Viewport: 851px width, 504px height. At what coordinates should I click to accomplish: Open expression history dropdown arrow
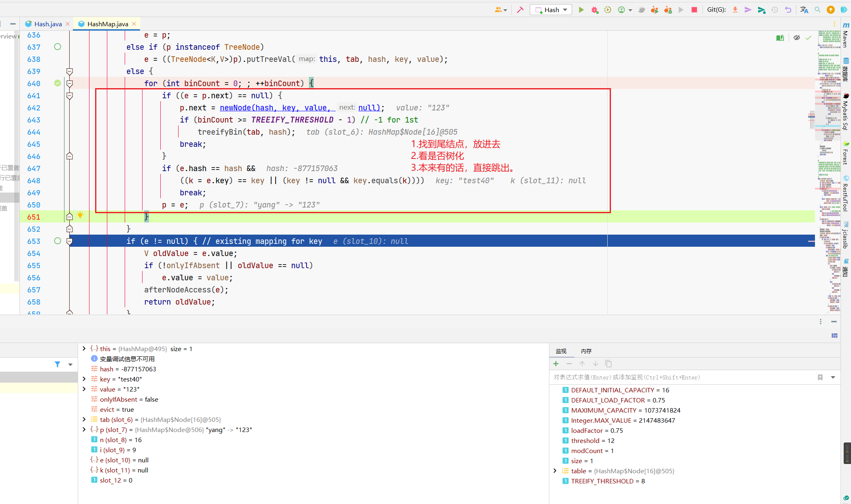click(833, 377)
